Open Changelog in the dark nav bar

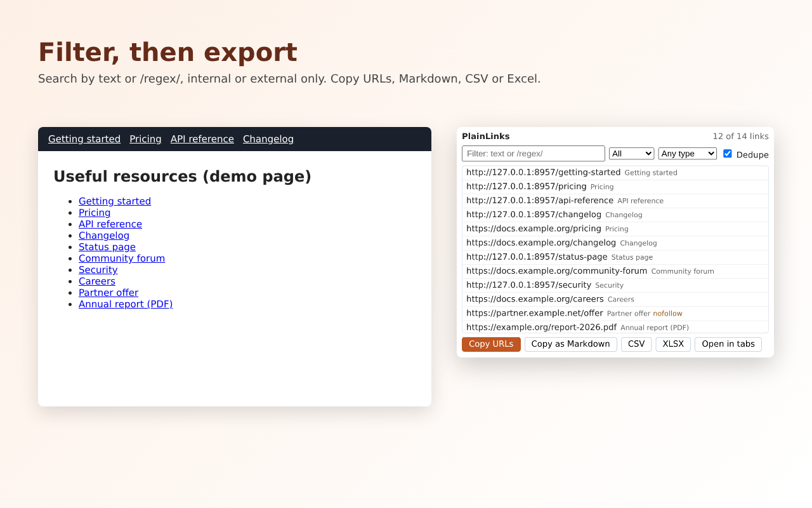[x=268, y=139]
